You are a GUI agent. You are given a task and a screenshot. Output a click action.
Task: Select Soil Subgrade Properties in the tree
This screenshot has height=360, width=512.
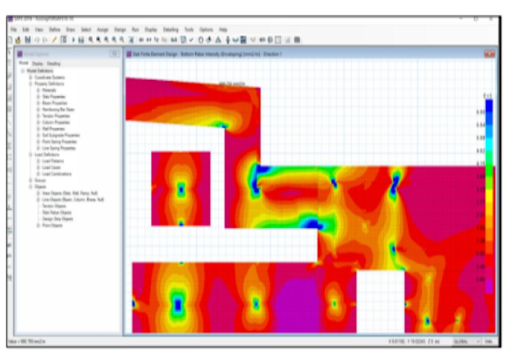click(61, 135)
